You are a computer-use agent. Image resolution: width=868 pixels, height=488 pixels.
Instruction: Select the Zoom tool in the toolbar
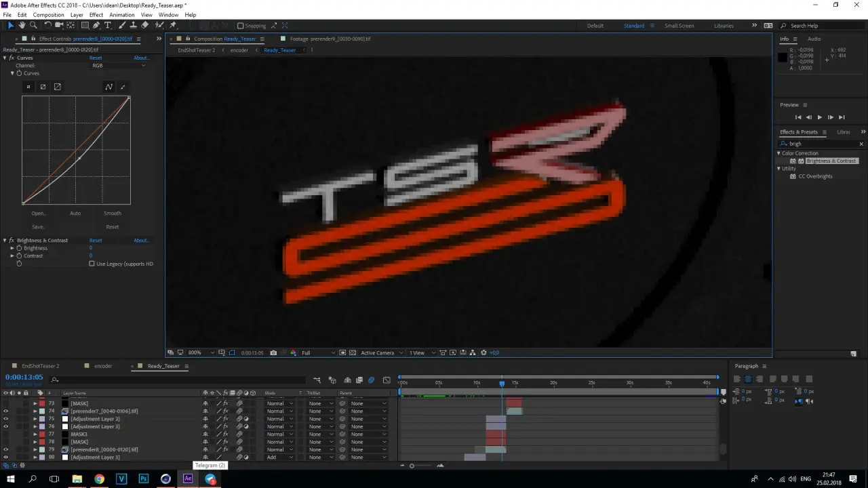click(x=33, y=26)
